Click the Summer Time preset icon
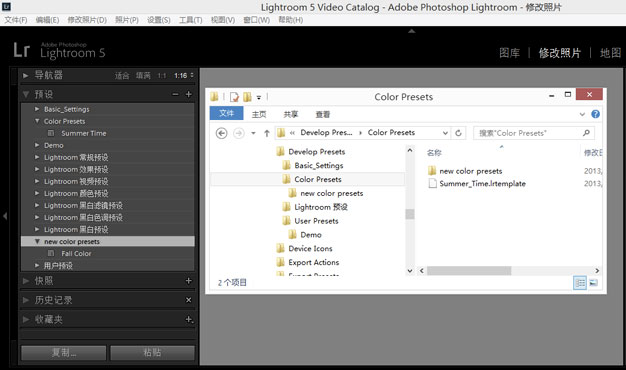Screen dimensions: 626x370 pos(51,133)
